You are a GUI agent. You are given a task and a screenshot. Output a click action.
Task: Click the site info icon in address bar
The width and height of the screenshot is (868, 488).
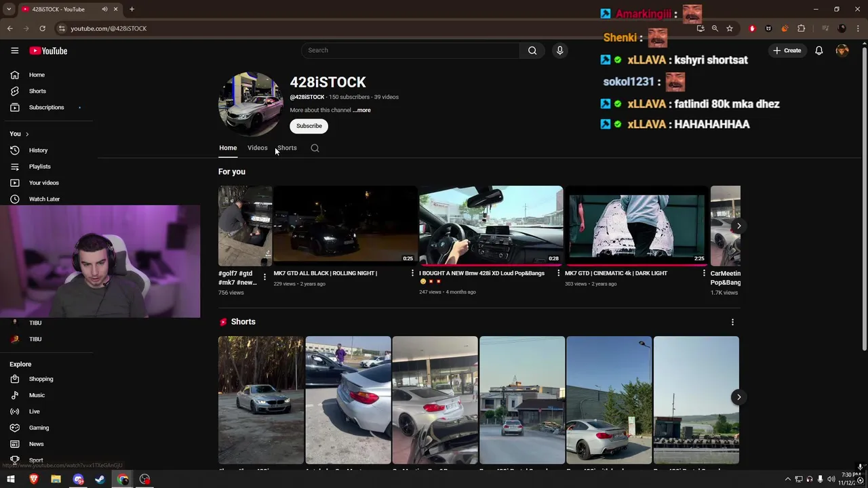tap(61, 28)
